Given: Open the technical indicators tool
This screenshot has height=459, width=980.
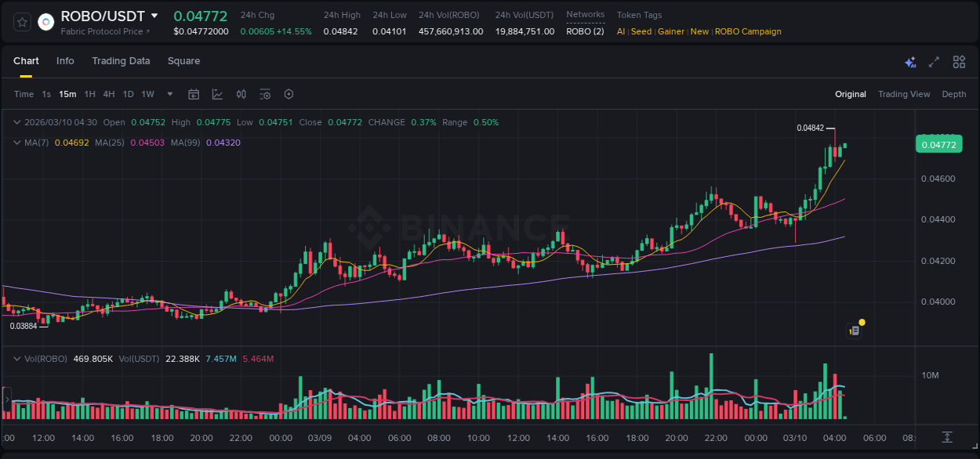Looking at the screenshot, I should (217, 94).
